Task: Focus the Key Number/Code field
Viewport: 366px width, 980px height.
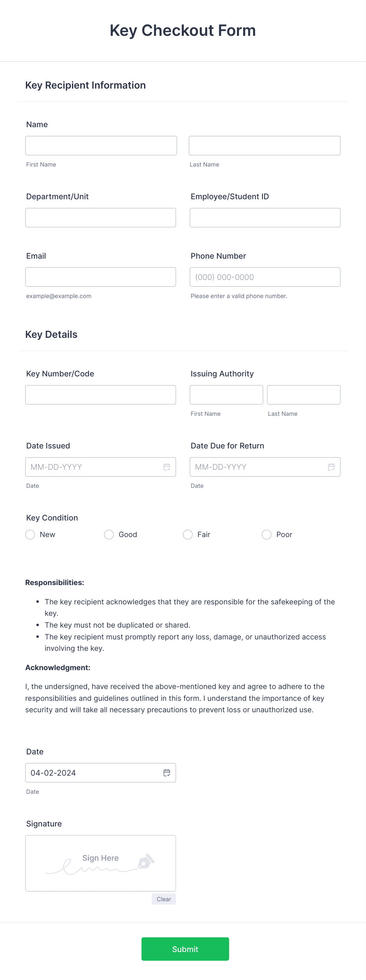Action: (101, 395)
